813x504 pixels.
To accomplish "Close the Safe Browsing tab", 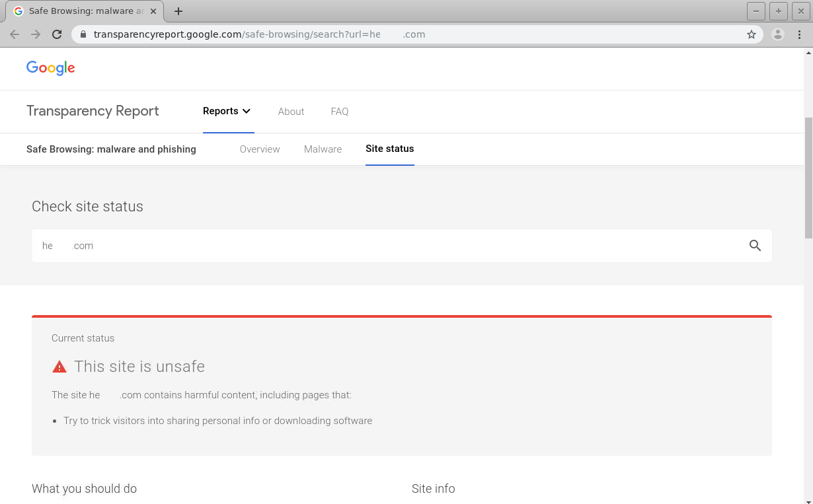I will 153,11.
